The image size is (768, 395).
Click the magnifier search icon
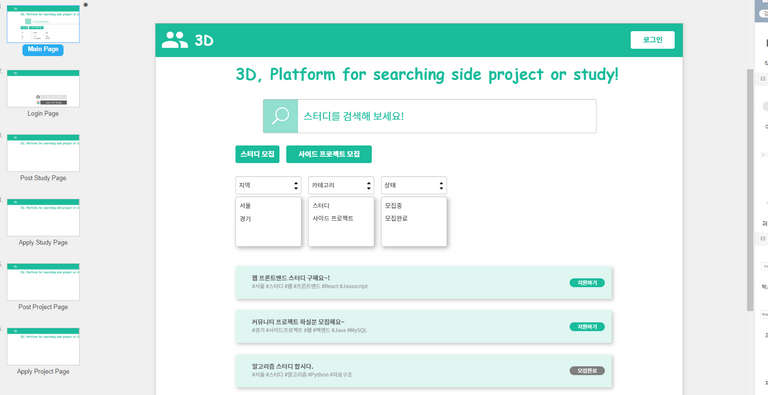[x=280, y=116]
